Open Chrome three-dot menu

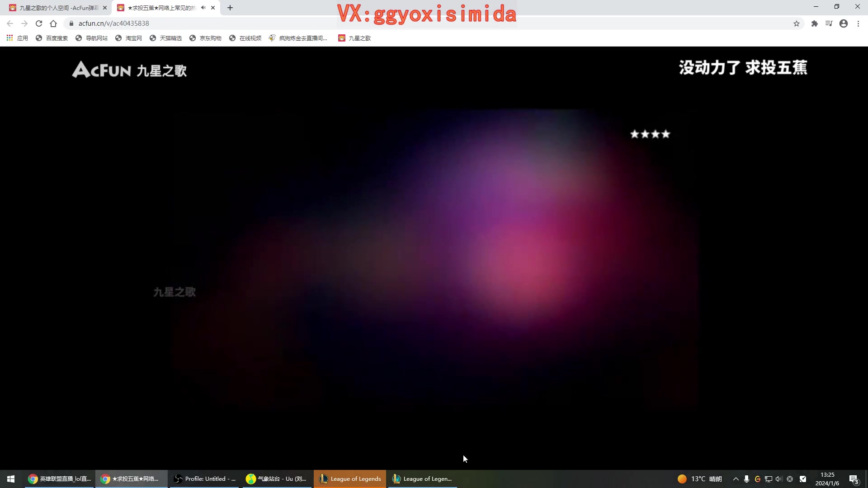tap(858, 23)
